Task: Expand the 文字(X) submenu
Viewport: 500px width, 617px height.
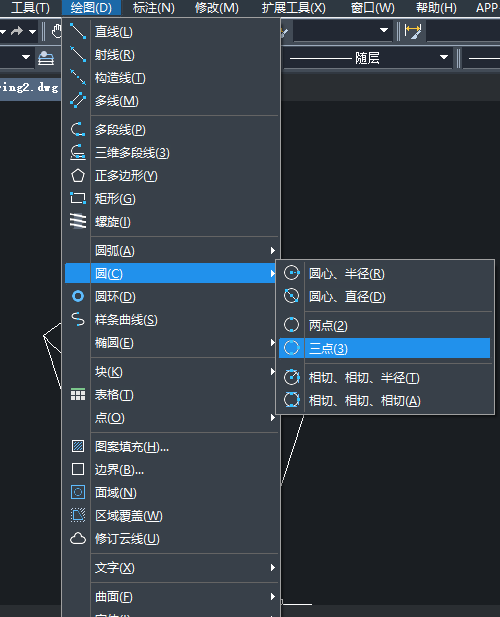Action: pyautogui.click(x=185, y=567)
